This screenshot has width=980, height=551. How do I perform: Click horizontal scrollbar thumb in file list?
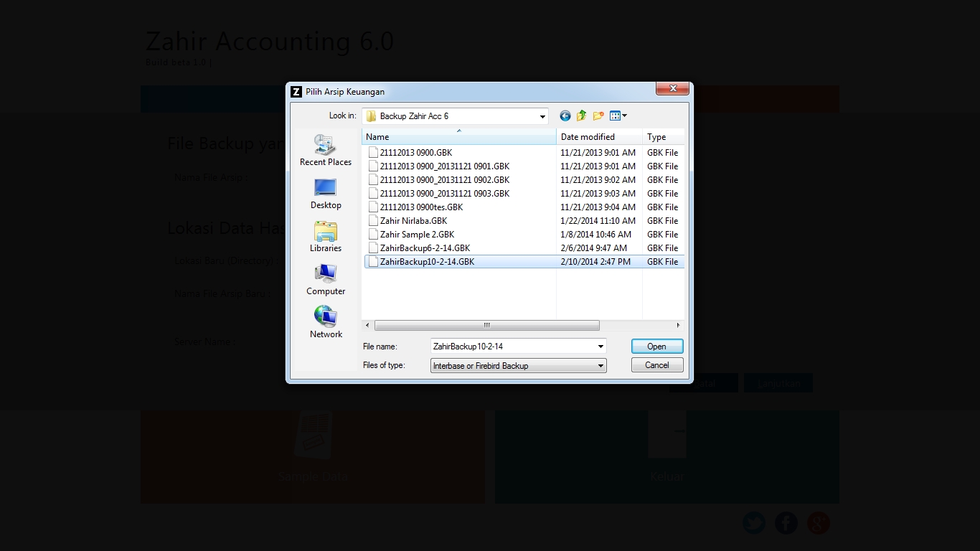(x=487, y=325)
